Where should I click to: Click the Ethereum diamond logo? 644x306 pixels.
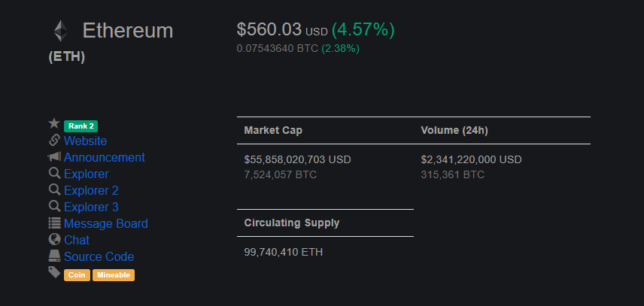61,31
